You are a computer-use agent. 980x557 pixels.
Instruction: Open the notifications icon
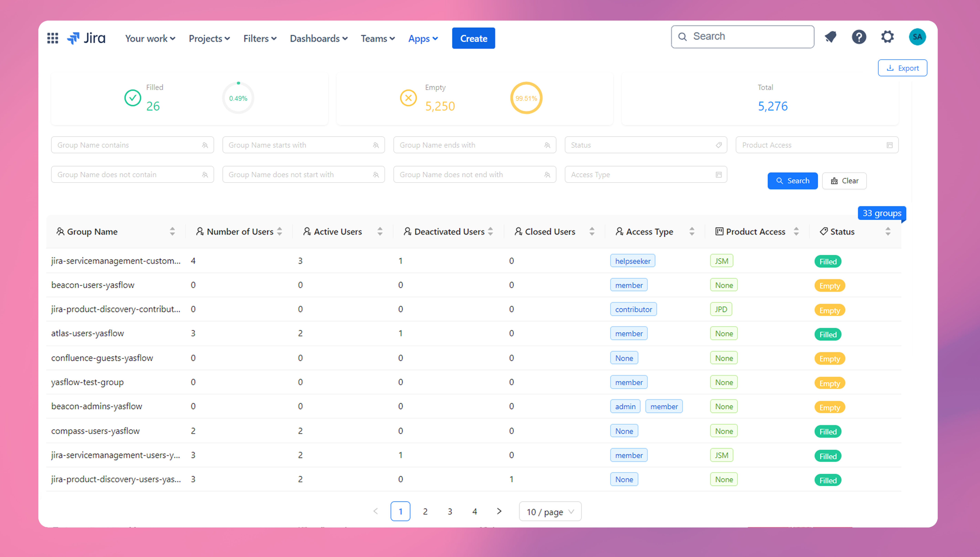pyautogui.click(x=830, y=37)
